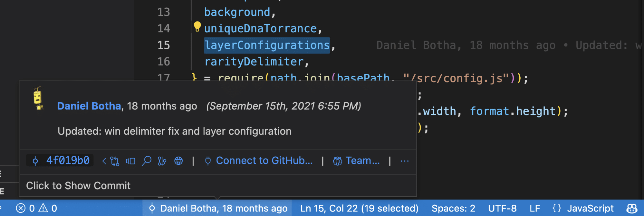
Task: Click the Copilot status bar icon
Action: [632, 209]
